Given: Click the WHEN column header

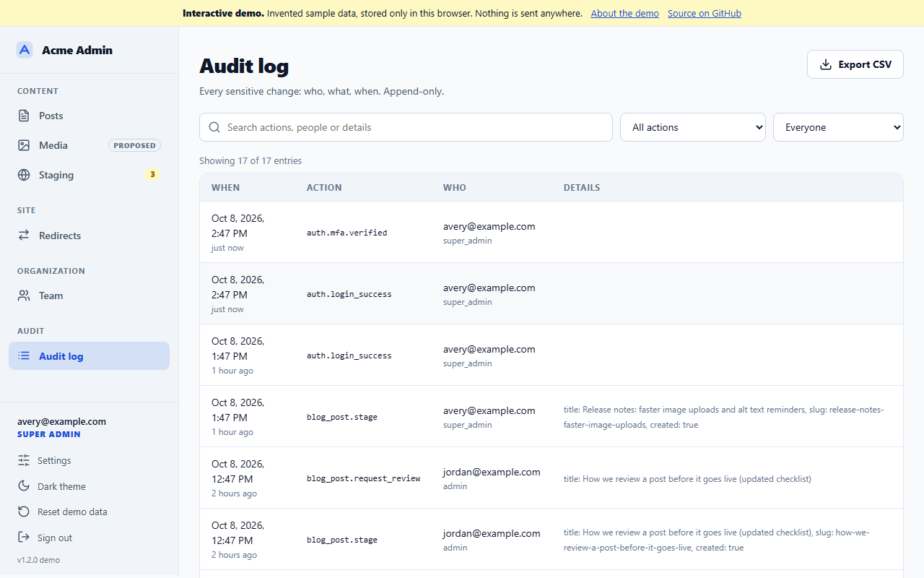Looking at the screenshot, I should 226,187.
